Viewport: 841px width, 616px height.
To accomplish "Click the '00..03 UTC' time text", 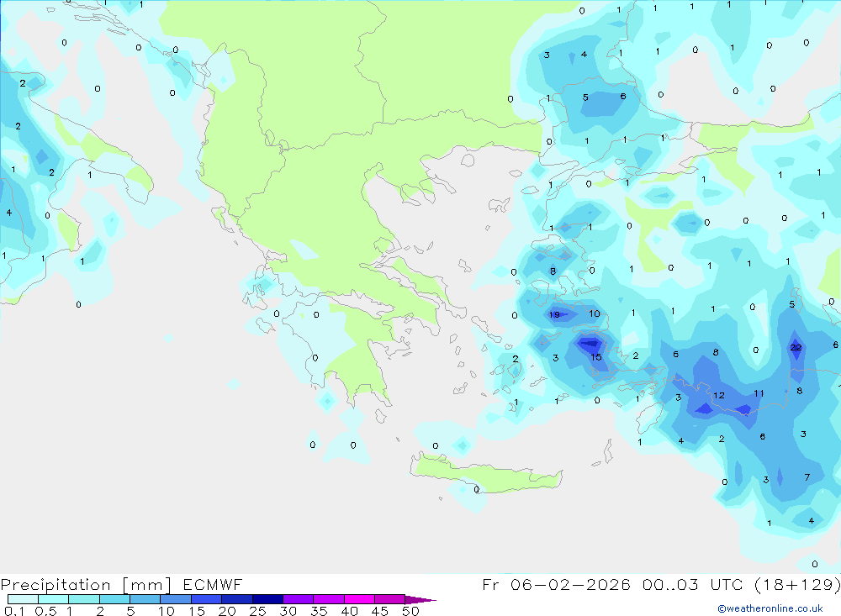I will (690, 584).
